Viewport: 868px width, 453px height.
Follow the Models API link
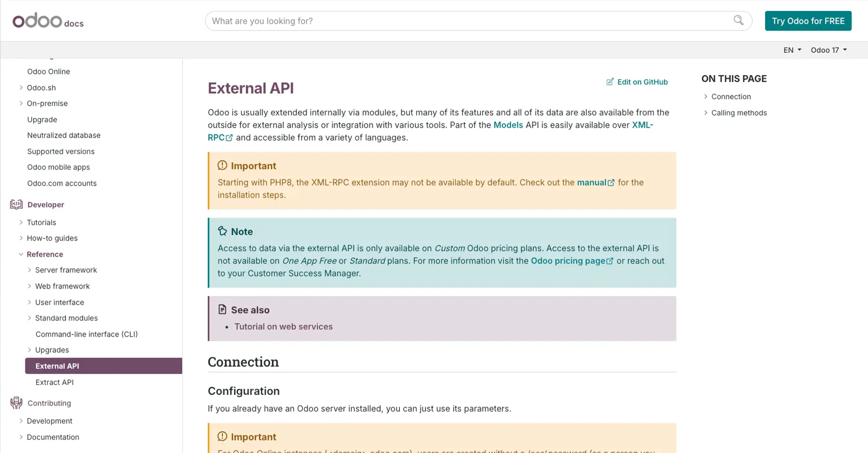coord(508,125)
